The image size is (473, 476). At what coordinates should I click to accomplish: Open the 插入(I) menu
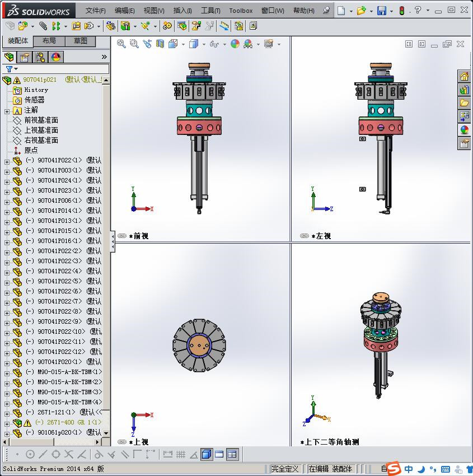click(x=182, y=11)
